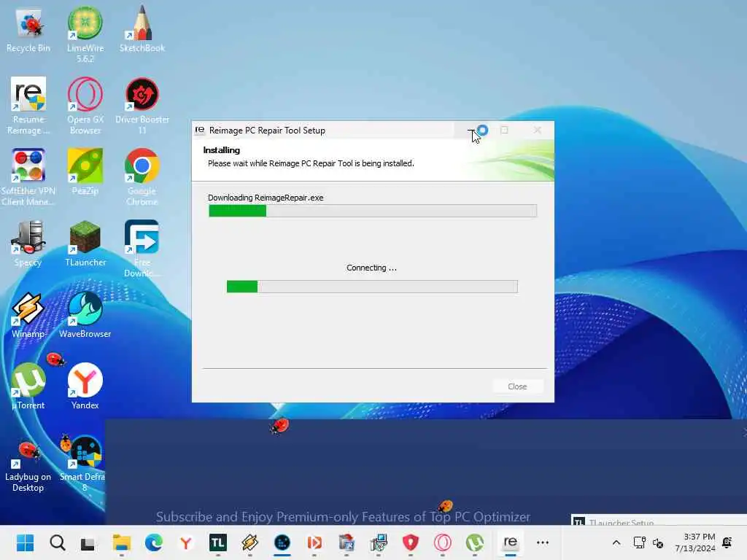
Task: Click the Connecting progress bar
Action: coord(372,286)
